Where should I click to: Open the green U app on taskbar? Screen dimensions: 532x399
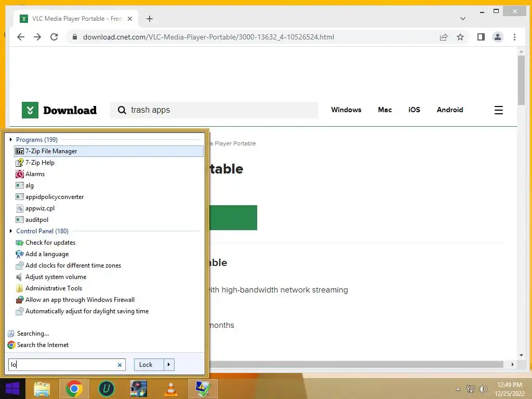coord(106,389)
